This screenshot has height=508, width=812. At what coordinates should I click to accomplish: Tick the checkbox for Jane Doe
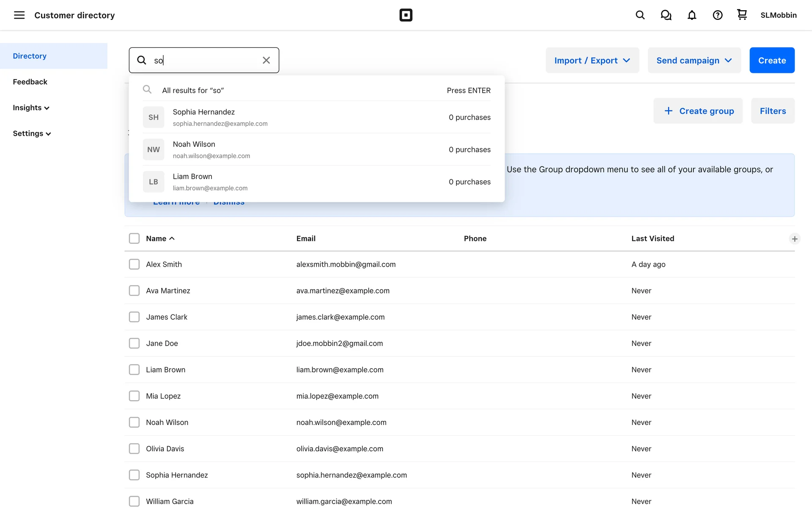click(134, 343)
